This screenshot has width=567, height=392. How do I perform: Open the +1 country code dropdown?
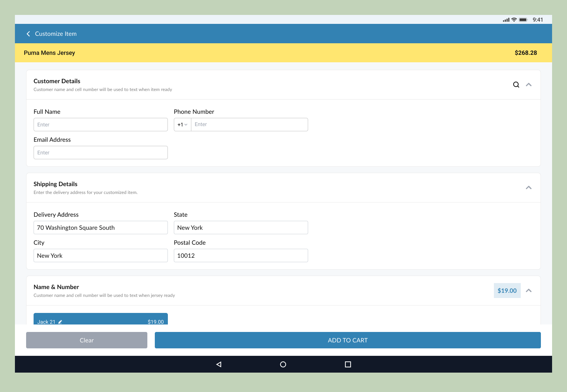(x=182, y=125)
